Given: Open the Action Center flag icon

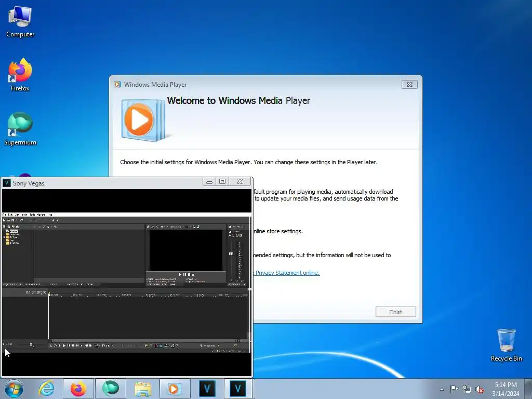Looking at the screenshot, I should click(454, 389).
